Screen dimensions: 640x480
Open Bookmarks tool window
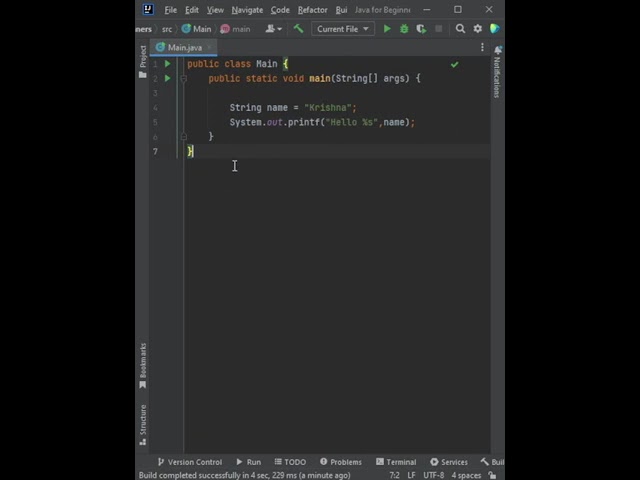pos(142,366)
